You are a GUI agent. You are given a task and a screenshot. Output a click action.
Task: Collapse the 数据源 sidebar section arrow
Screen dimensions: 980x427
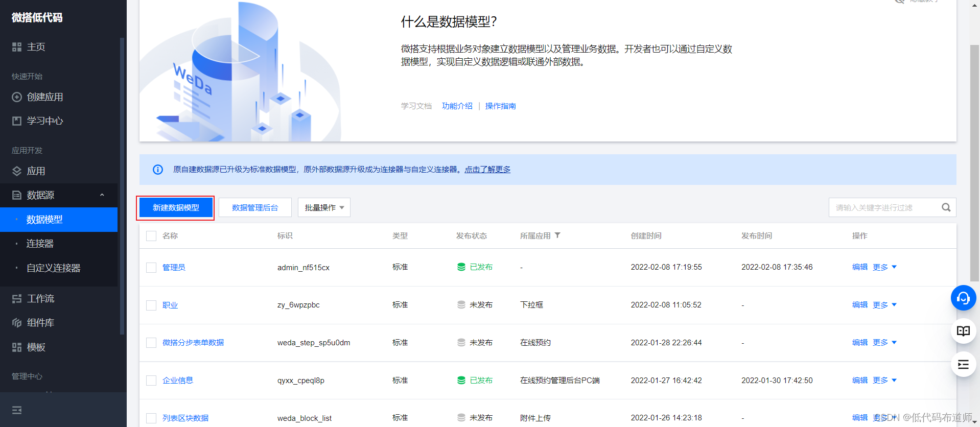coord(102,195)
